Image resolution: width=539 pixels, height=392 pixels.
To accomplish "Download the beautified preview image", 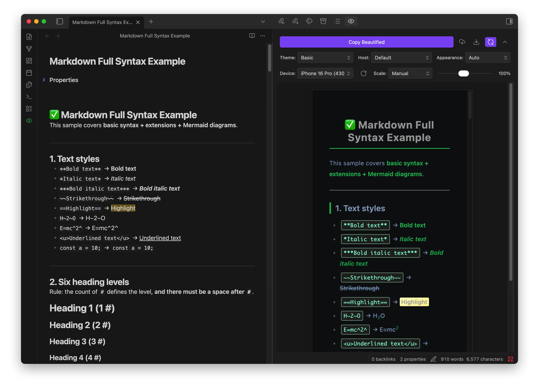I will 476,42.
